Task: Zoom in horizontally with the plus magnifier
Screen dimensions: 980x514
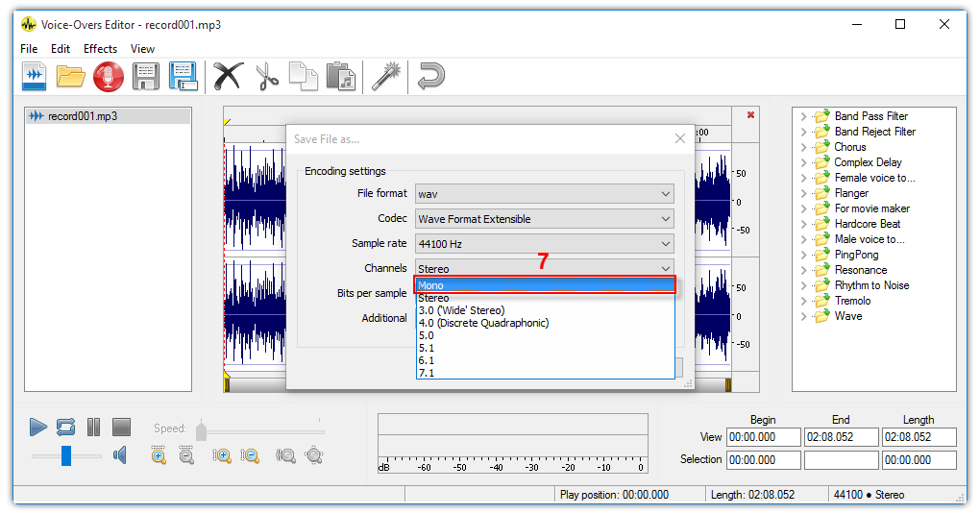Action: [x=221, y=455]
